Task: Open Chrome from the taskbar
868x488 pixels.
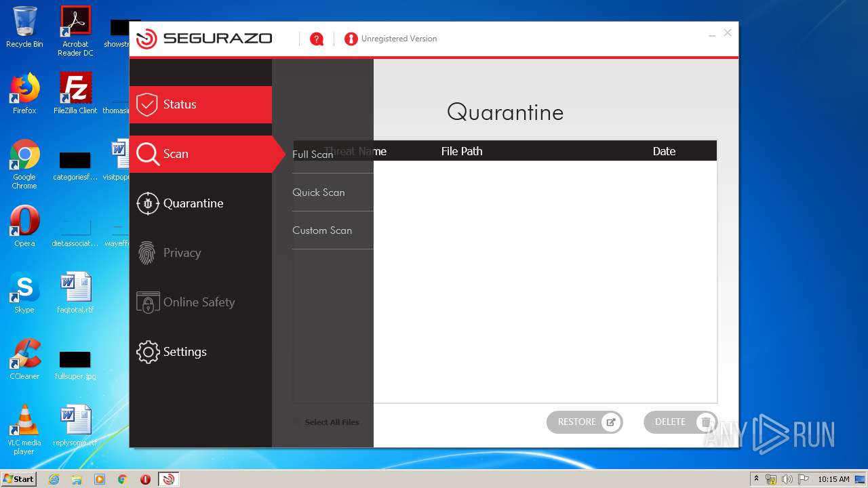Action: point(123,479)
